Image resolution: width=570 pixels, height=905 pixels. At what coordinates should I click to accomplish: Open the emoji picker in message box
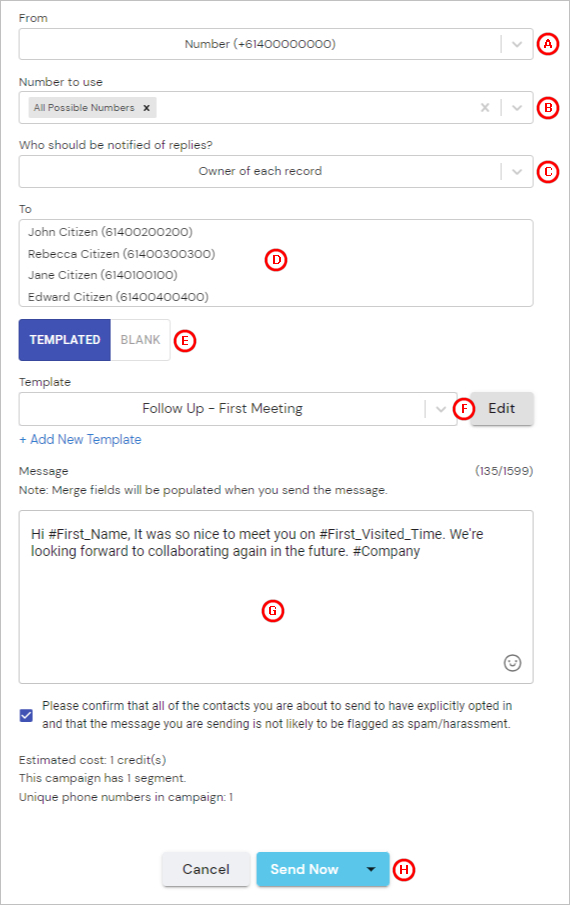coord(512,663)
